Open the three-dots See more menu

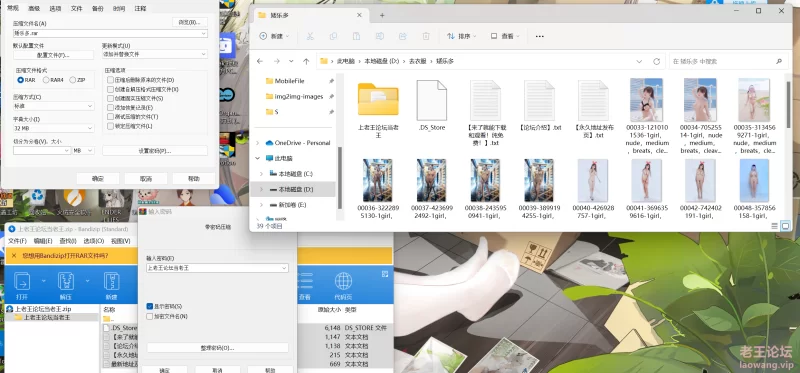tap(539, 36)
